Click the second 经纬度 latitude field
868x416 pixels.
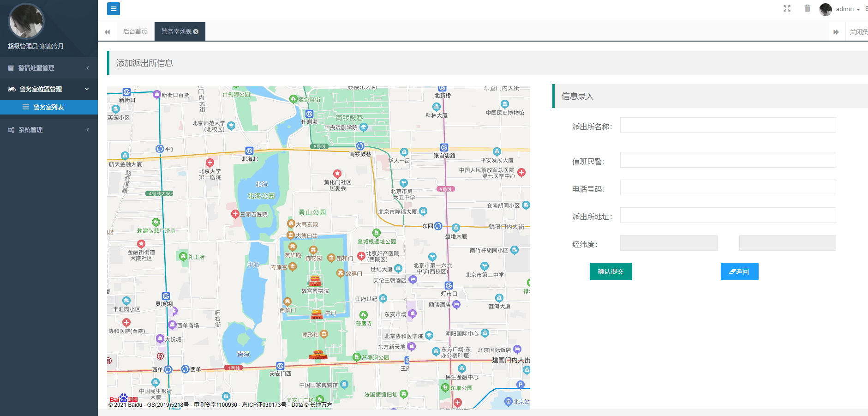pos(787,243)
